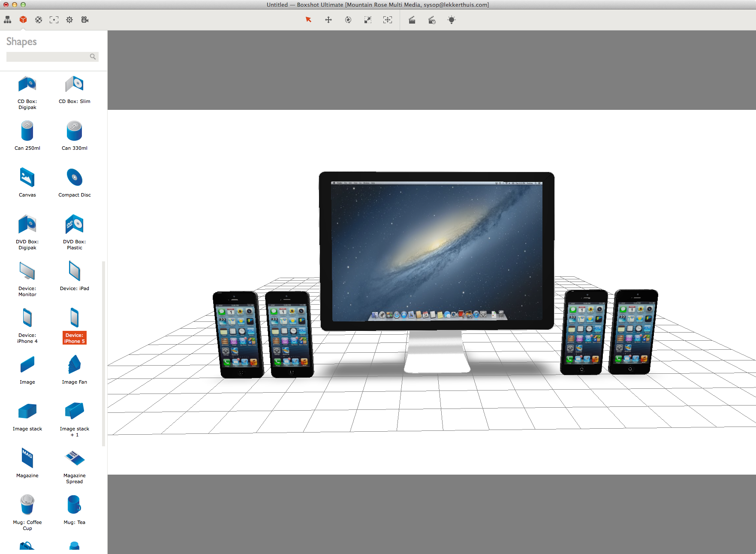The image size is (756, 554).
Task: Select the orange Shapes cube icon
Action: (23, 20)
